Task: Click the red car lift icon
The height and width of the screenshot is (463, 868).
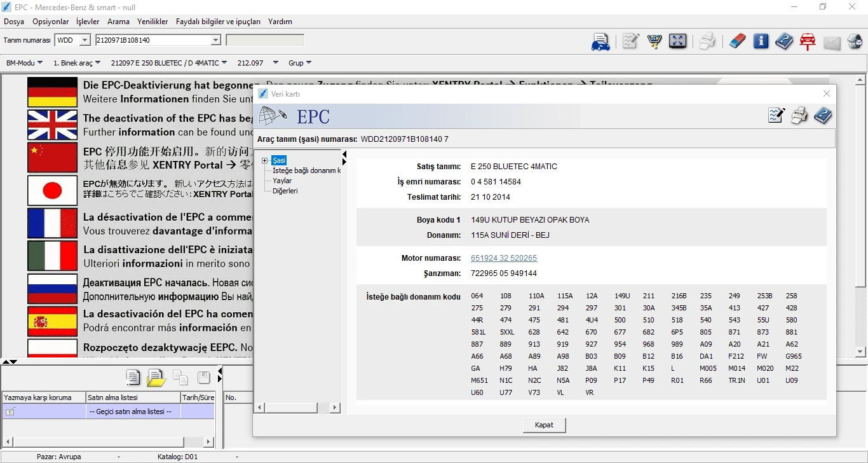Action: pos(808,42)
